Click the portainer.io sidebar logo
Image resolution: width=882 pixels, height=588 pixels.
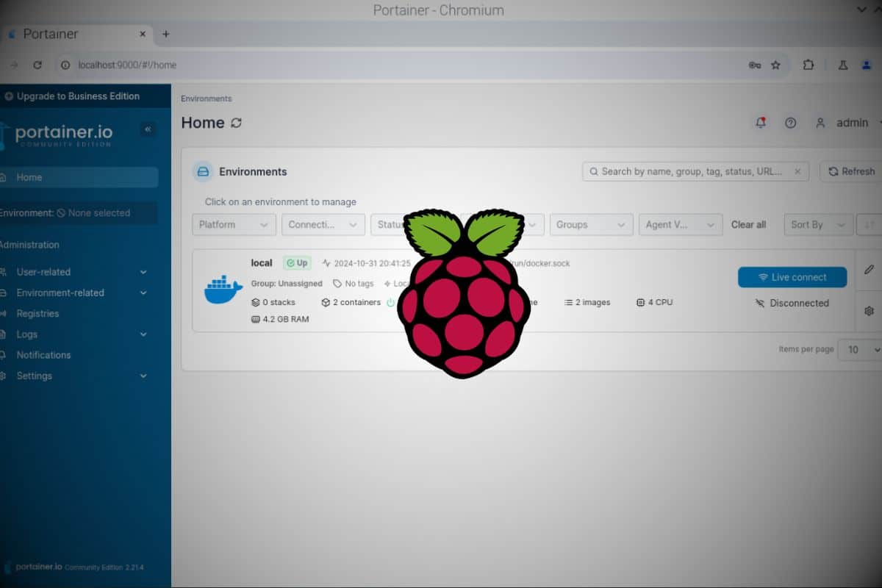click(x=59, y=135)
